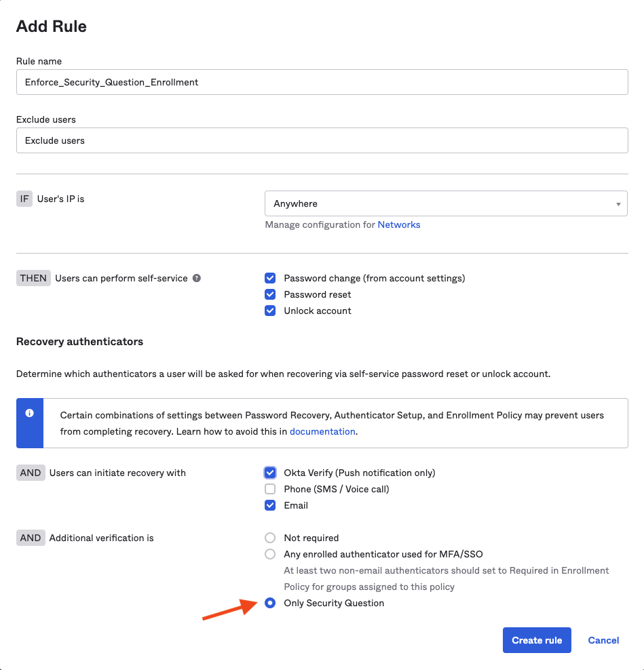The width and height of the screenshot is (644, 670).
Task: Open the Networks configuration link
Action: click(399, 224)
